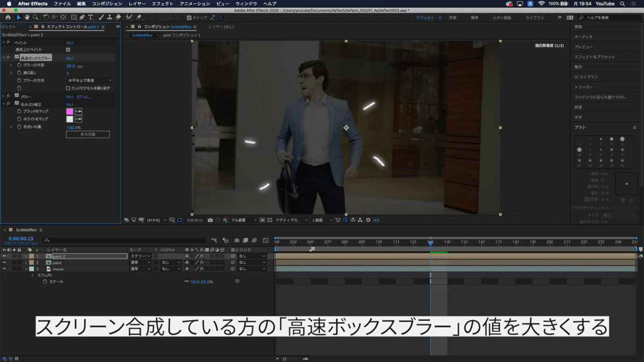Select the Hand tool
This screenshot has height=362, width=644.
(27, 17)
